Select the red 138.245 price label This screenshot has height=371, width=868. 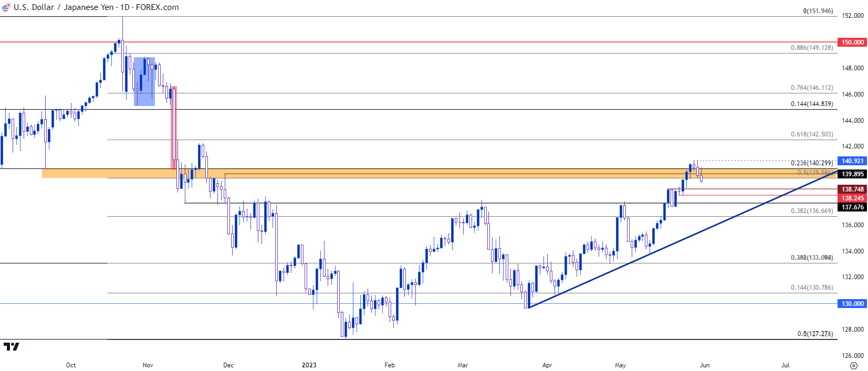click(852, 198)
